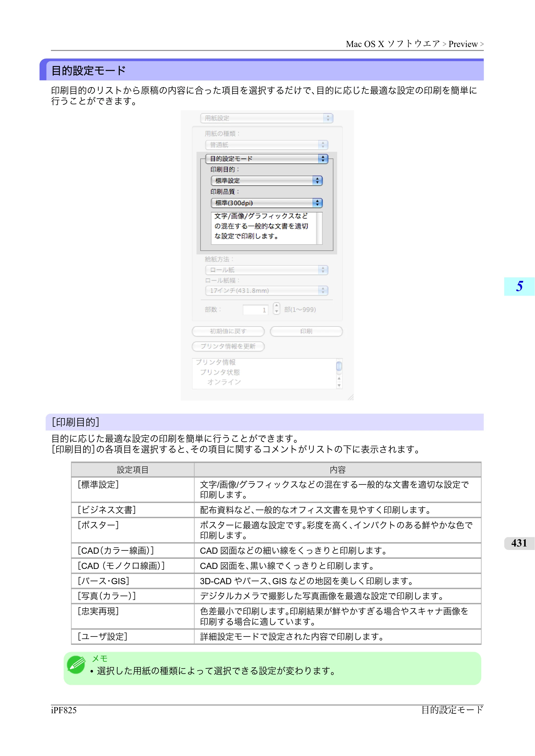The width and height of the screenshot is (535, 756).
Task: Click the Preview breadcrumb in the header
Action: [x=463, y=44]
